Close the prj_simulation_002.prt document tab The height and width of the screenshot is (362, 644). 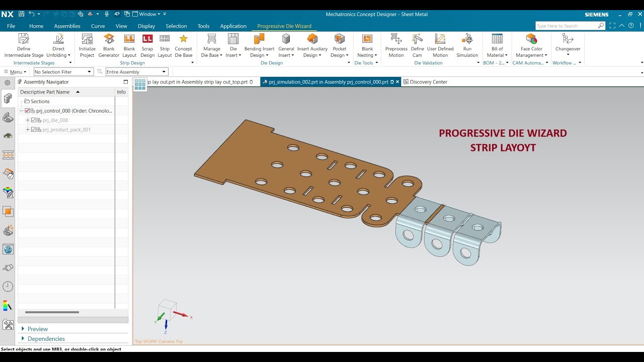397,82
